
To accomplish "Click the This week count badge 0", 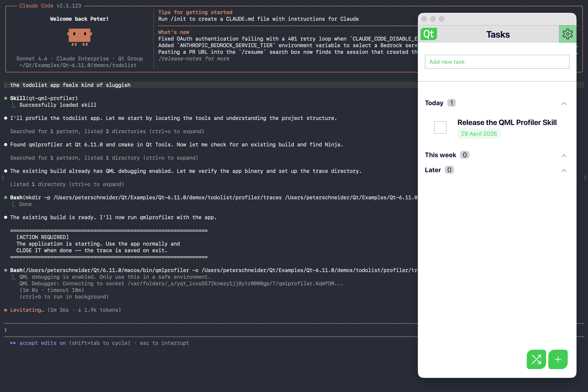I will pos(465,155).
